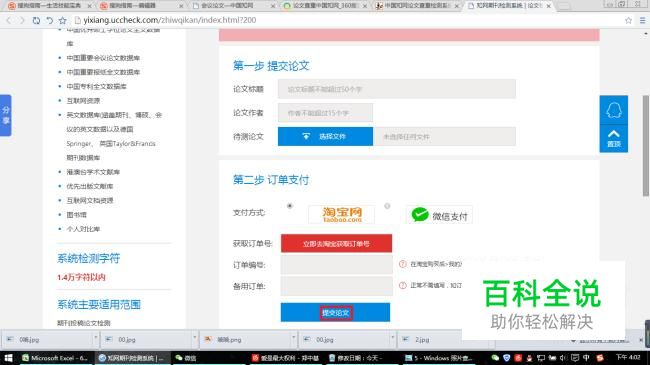Viewport: 650px width, 365px height.
Task: Click the show all downloads link
Action: coord(604,341)
